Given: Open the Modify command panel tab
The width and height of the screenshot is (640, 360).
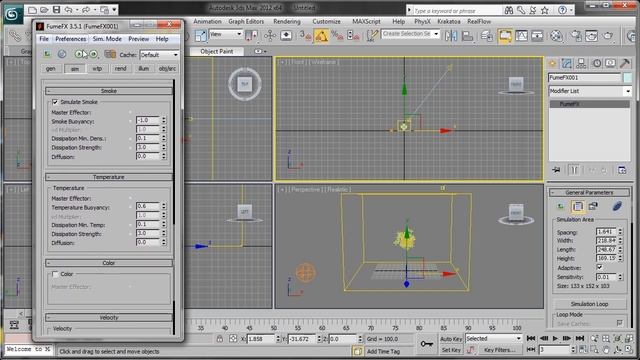Looking at the screenshot, I should 567,63.
